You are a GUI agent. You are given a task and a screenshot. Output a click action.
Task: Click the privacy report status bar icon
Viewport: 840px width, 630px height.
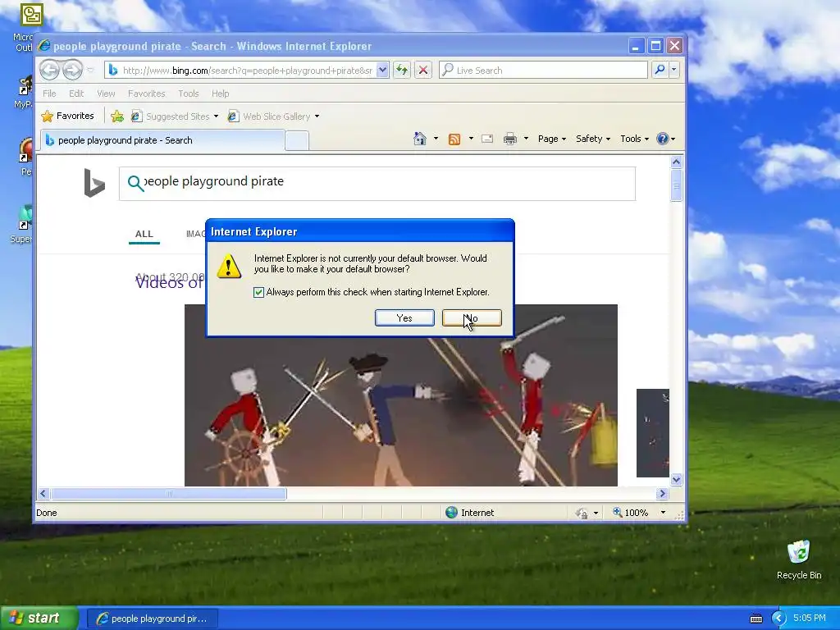(582, 513)
